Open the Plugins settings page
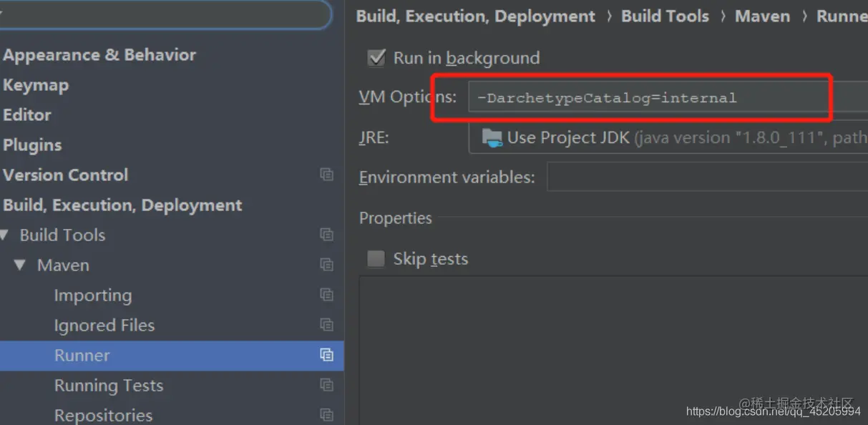The image size is (868, 425). click(x=32, y=145)
